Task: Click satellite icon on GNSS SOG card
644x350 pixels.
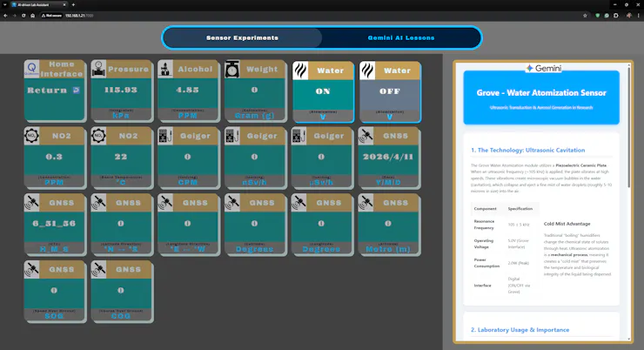Action: click(x=31, y=269)
